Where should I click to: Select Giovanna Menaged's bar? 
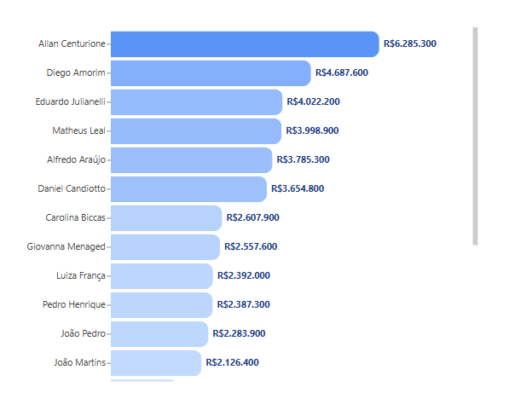tap(165, 247)
